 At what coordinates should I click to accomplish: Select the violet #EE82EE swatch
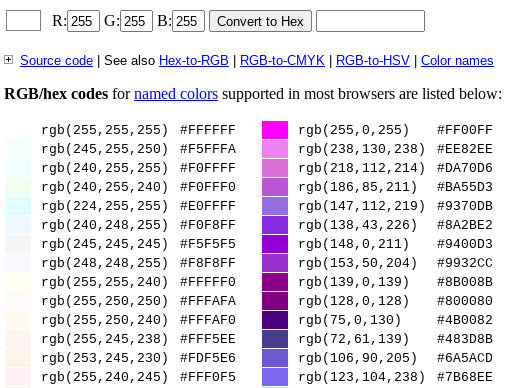click(x=275, y=149)
